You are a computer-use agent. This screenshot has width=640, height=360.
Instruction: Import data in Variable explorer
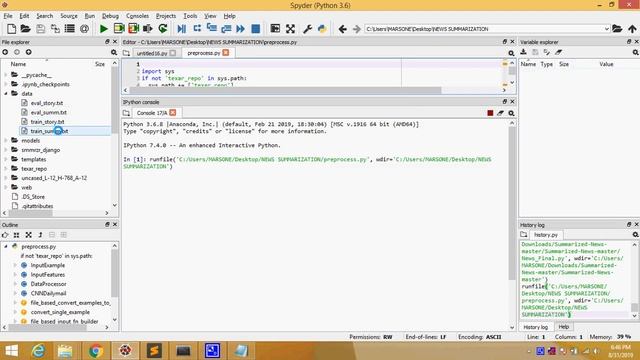[x=523, y=52]
